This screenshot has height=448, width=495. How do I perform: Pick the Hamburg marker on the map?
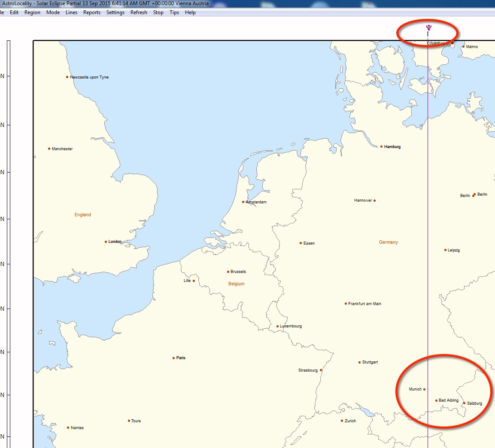381,146
